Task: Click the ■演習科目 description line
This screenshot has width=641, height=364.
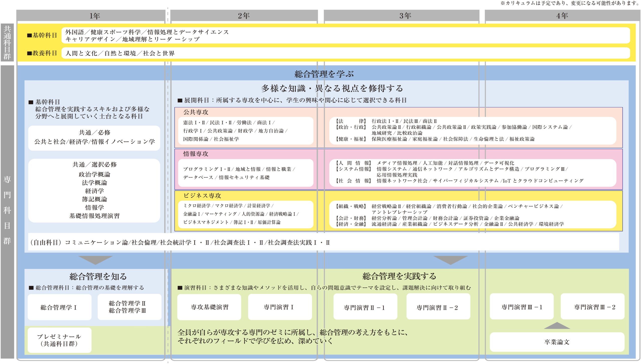Action: [x=324, y=288]
